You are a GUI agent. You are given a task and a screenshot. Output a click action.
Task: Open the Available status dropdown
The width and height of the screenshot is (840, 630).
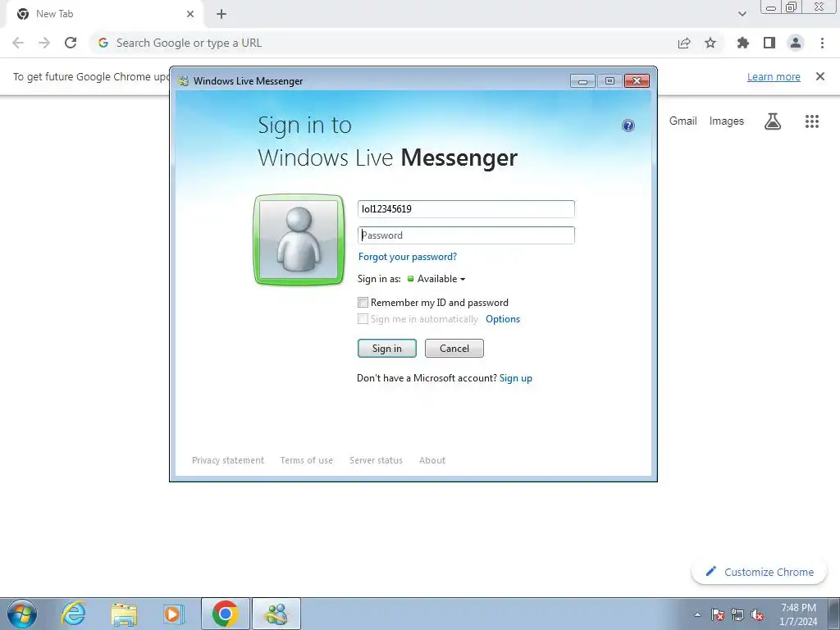pyautogui.click(x=436, y=279)
